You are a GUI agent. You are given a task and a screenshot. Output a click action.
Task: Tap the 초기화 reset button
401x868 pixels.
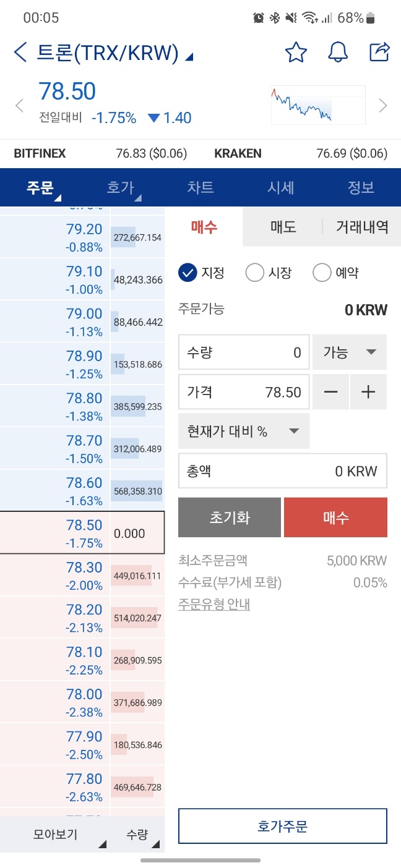coord(230,517)
